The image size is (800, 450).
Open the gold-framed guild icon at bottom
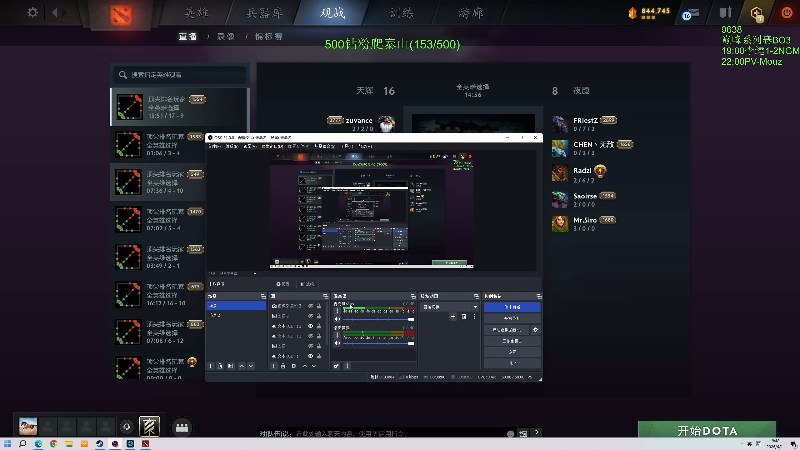tap(149, 426)
